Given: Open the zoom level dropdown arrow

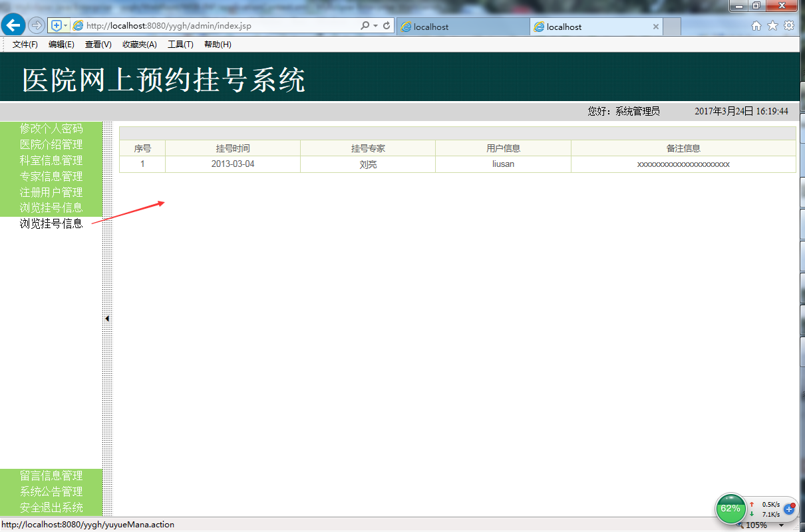Looking at the screenshot, I should click(782, 525).
